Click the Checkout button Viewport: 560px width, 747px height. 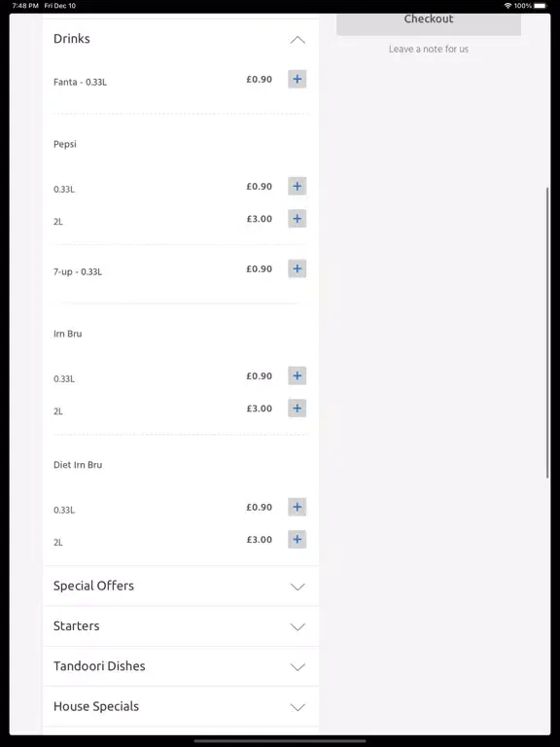[x=429, y=23]
